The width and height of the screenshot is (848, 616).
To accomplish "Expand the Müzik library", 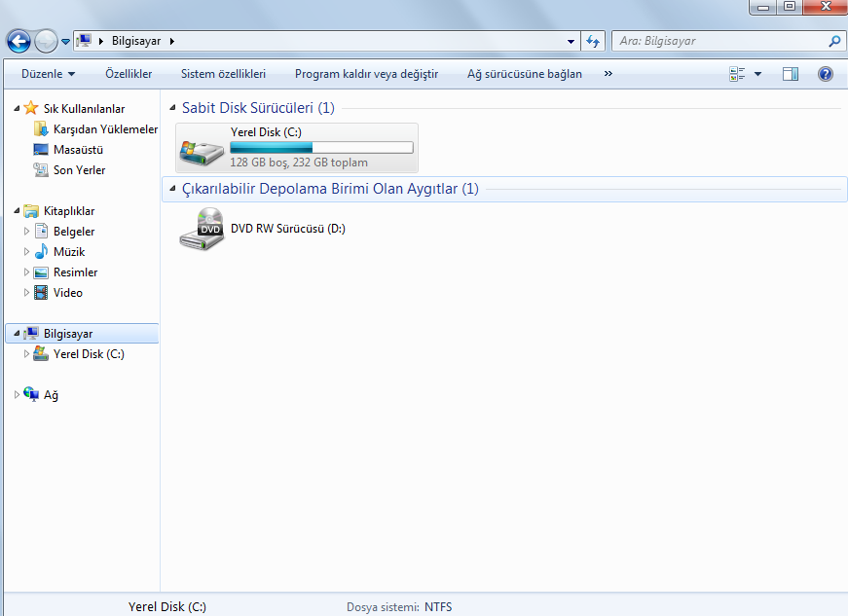I will (x=26, y=252).
